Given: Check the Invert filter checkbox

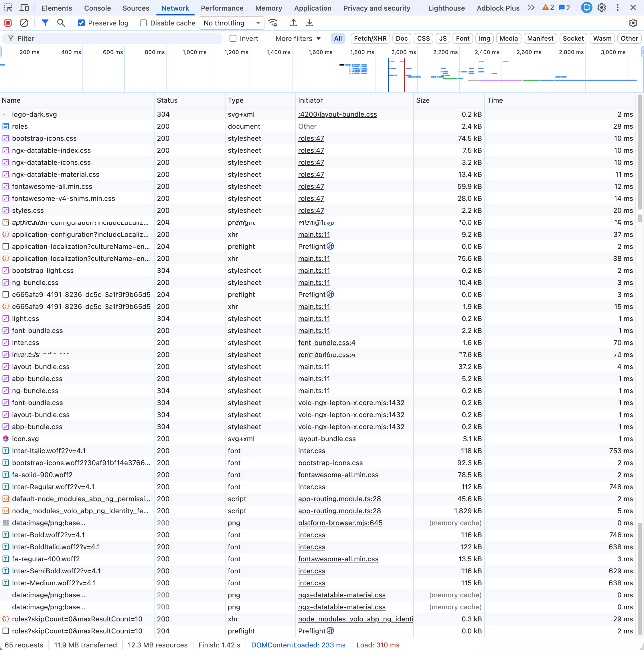Looking at the screenshot, I should [x=233, y=38].
